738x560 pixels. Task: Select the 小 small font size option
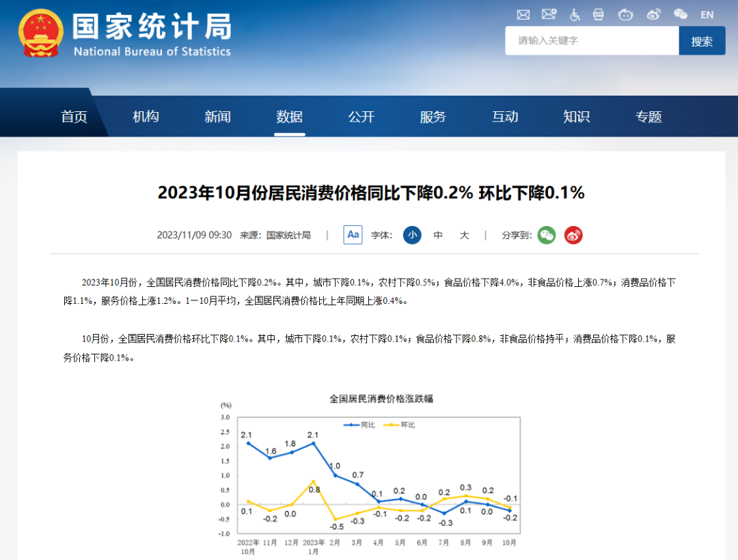click(x=411, y=235)
